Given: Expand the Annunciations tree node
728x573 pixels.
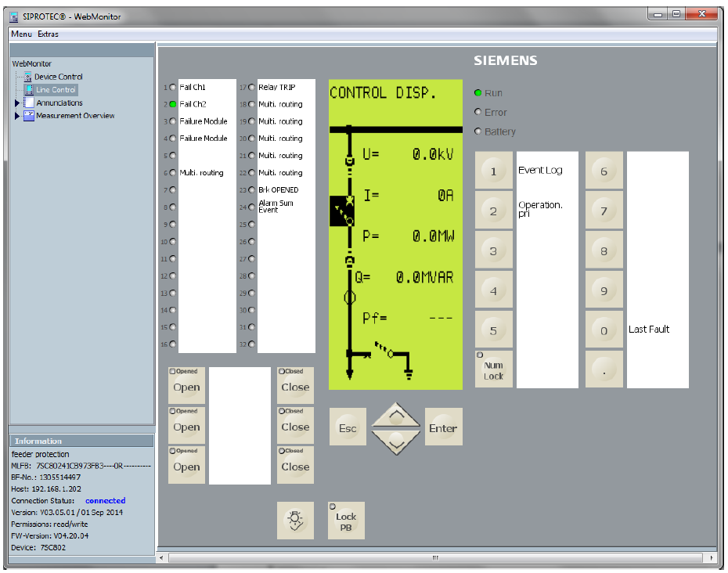Looking at the screenshot, I should point(17,103).
